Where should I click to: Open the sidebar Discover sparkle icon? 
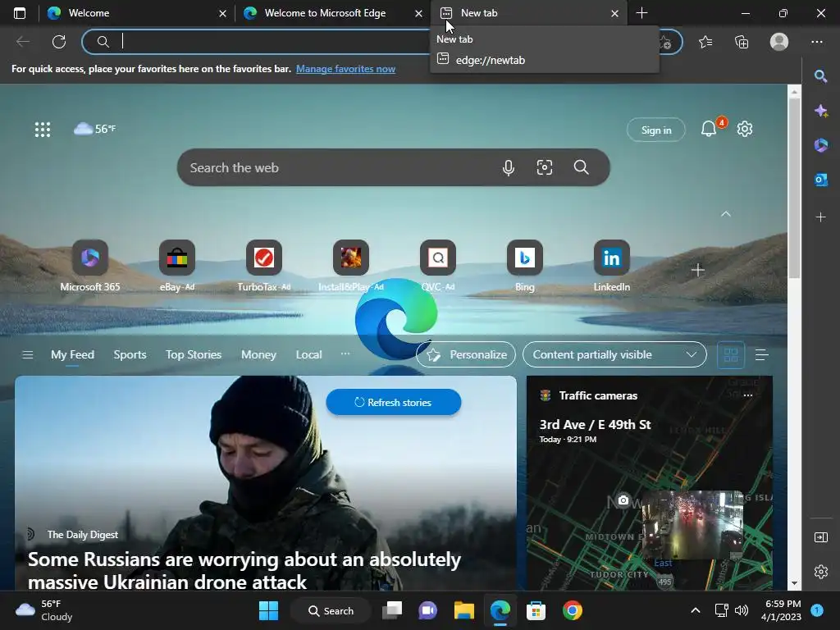point(820,111)
